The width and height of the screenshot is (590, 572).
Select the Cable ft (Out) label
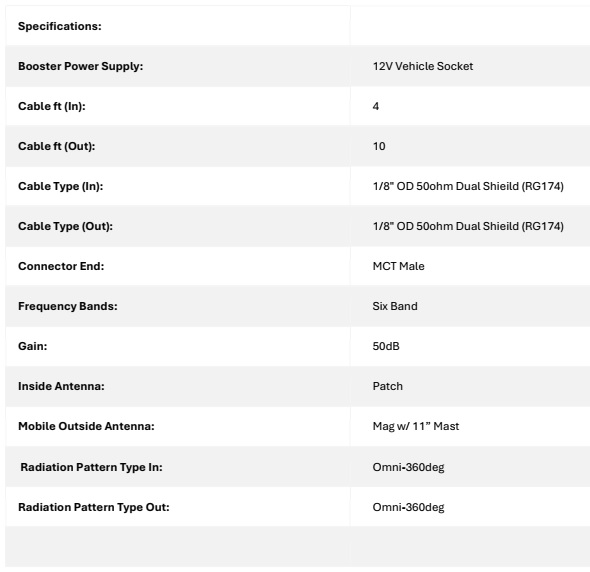tap(56, 146)
